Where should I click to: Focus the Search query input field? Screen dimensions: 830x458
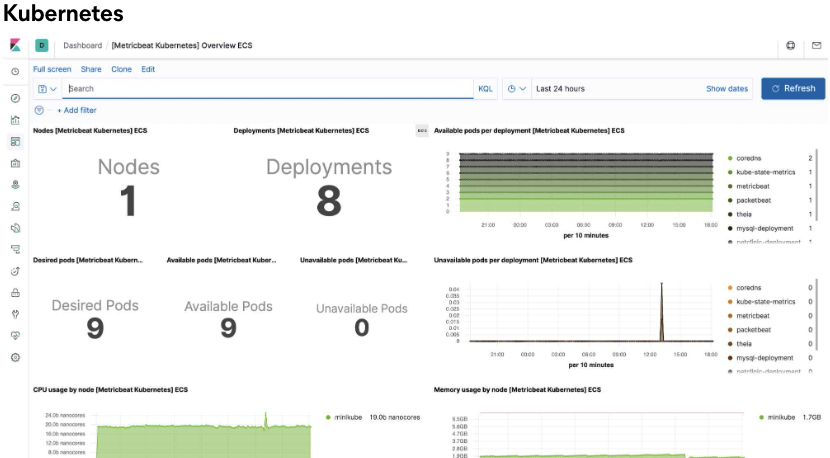pyautogui.click(x=267, y=88)
